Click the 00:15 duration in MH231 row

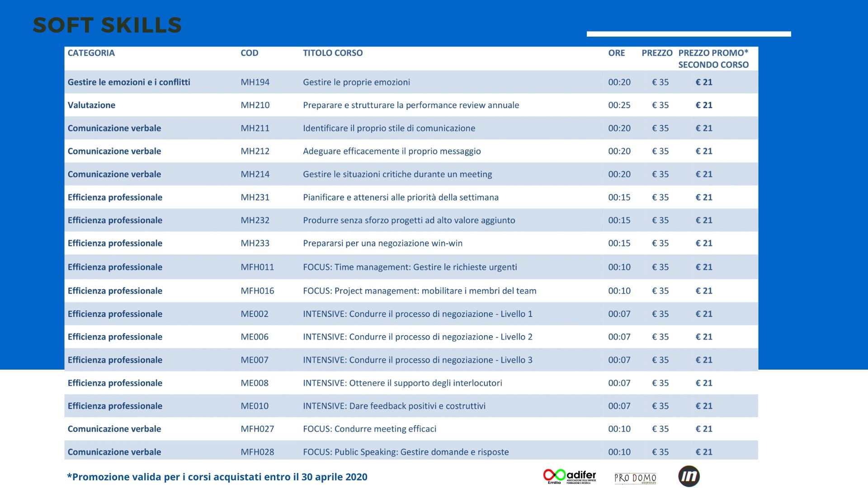619,197
